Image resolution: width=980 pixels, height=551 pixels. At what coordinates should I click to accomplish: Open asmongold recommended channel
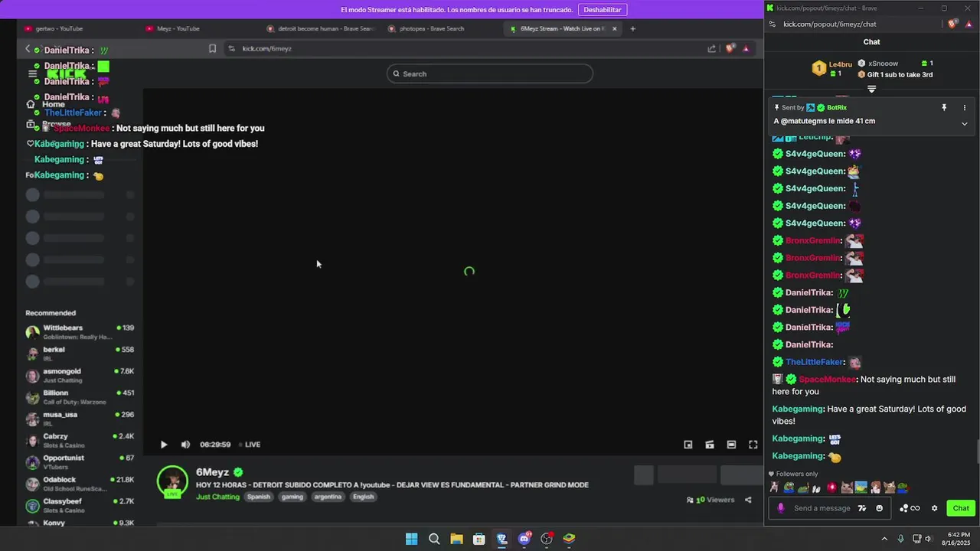[x=80, y=375]
